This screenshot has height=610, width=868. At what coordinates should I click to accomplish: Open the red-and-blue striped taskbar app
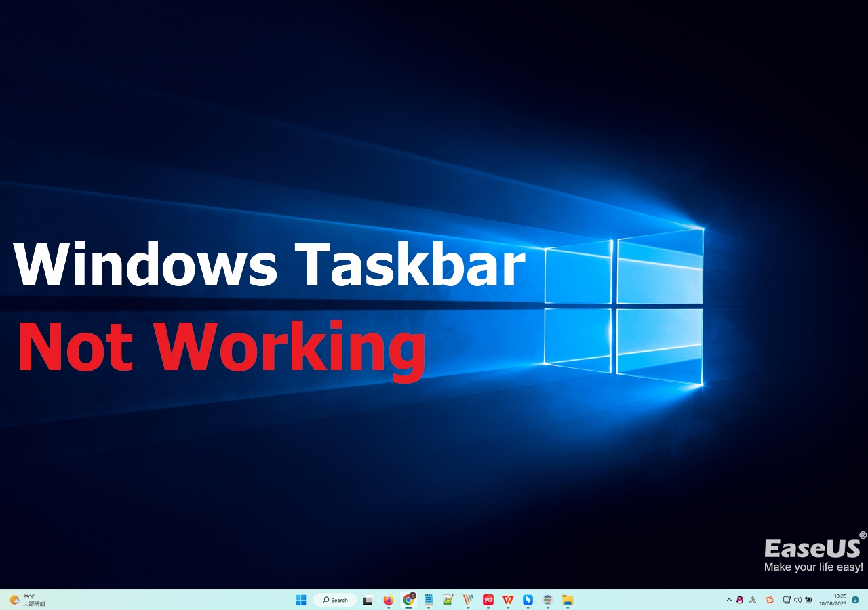coord(468,600)
